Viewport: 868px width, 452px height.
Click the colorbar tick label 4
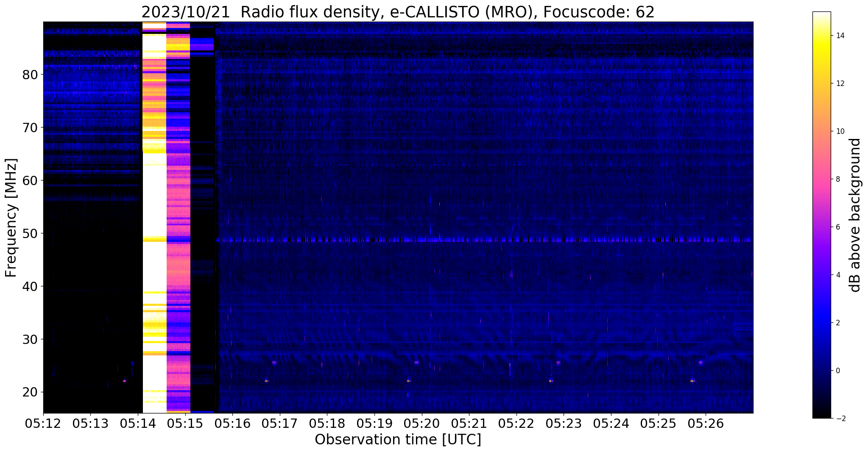coord(837,275)
